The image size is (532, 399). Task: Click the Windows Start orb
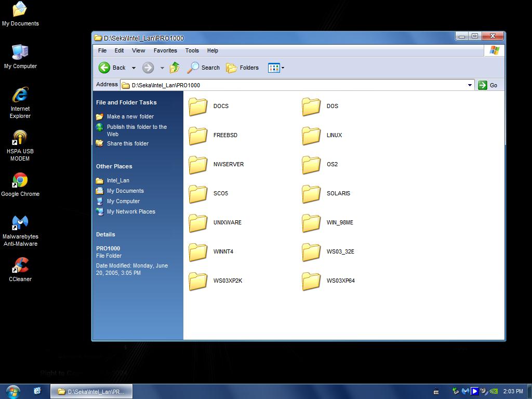(13, 391)
